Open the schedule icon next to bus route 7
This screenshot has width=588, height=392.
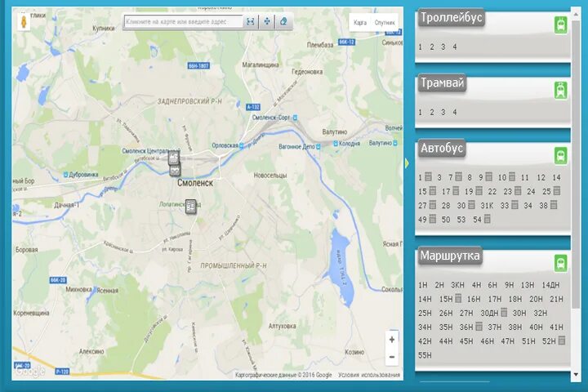pyautogui.click(x=458, y=176)
